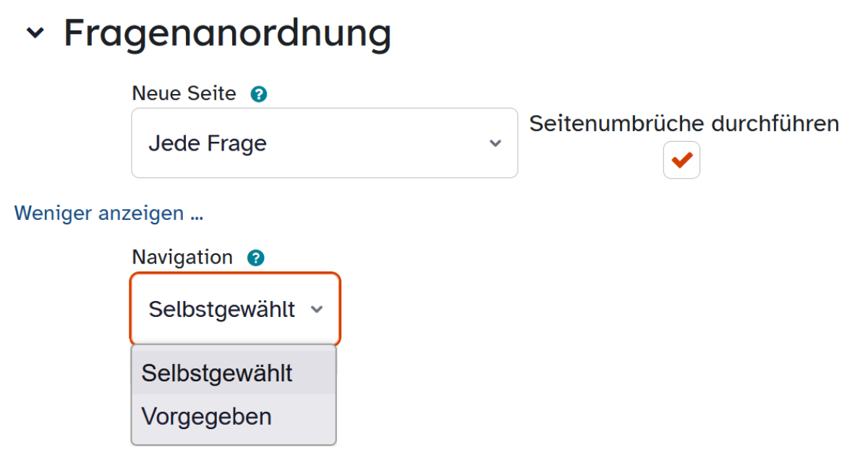
Task: Click the arrow in Navigation select box
Action: click(x=316, y=310)
